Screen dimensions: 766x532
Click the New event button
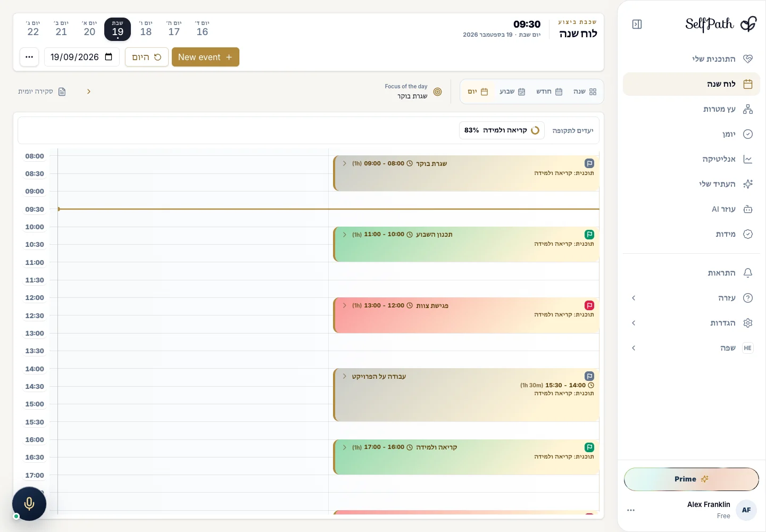(205, 57)
